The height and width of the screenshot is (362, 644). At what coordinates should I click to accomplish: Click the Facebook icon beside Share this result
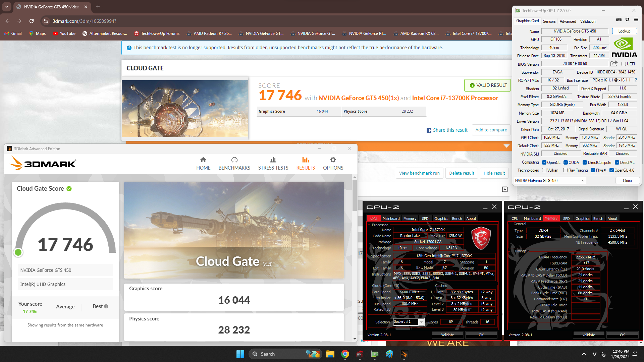click(429, 130)
